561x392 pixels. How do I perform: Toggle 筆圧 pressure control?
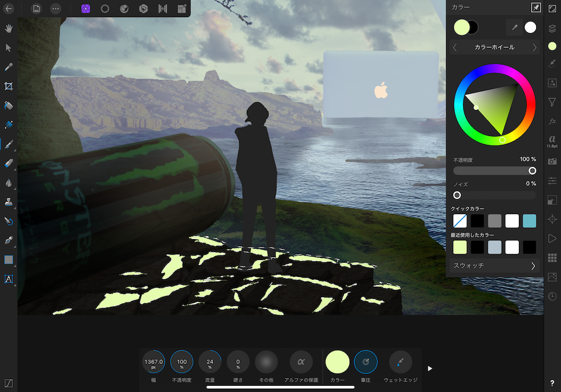[365, 362]
